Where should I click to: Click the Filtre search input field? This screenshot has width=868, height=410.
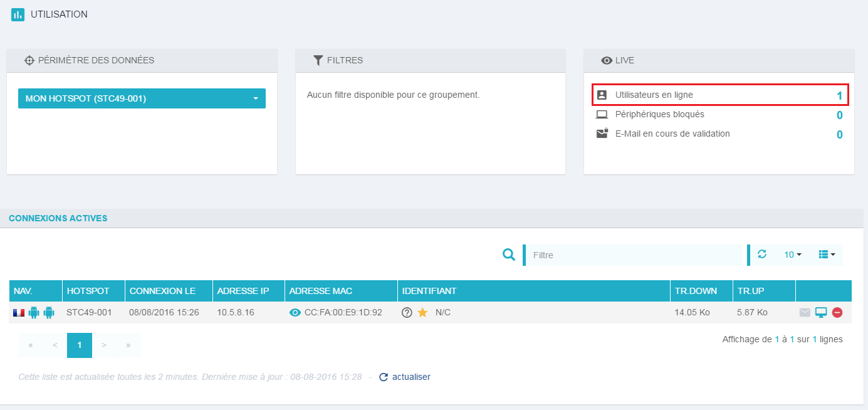pyautogui.click(x=634, y=255)
